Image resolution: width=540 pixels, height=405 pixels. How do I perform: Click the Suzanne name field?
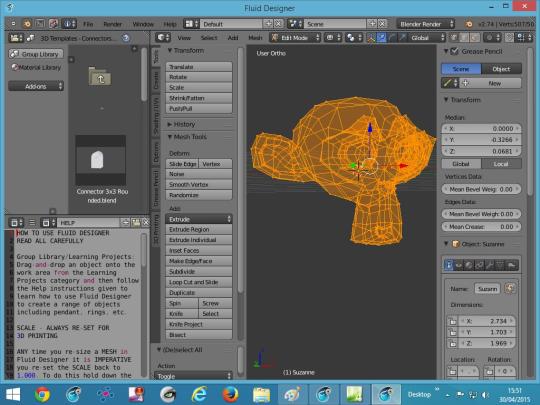(x=488, y=289)
